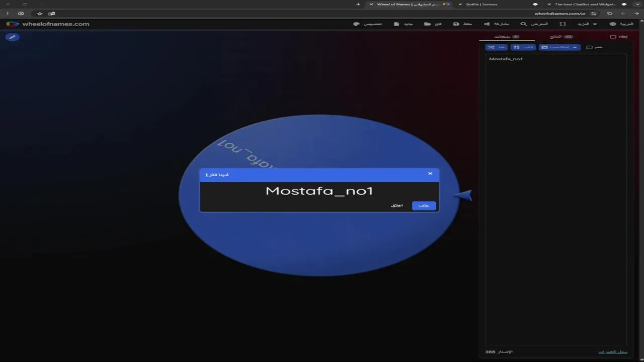Click the site settings icon in address bar
The height and width of the screenshot is (362, 644).
point(594,14)
